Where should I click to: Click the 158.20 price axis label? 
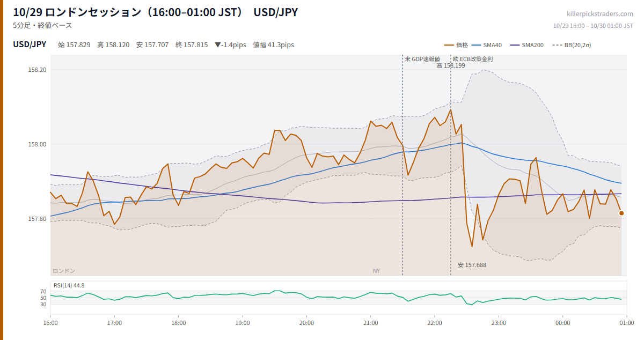(x=38, y=70)
